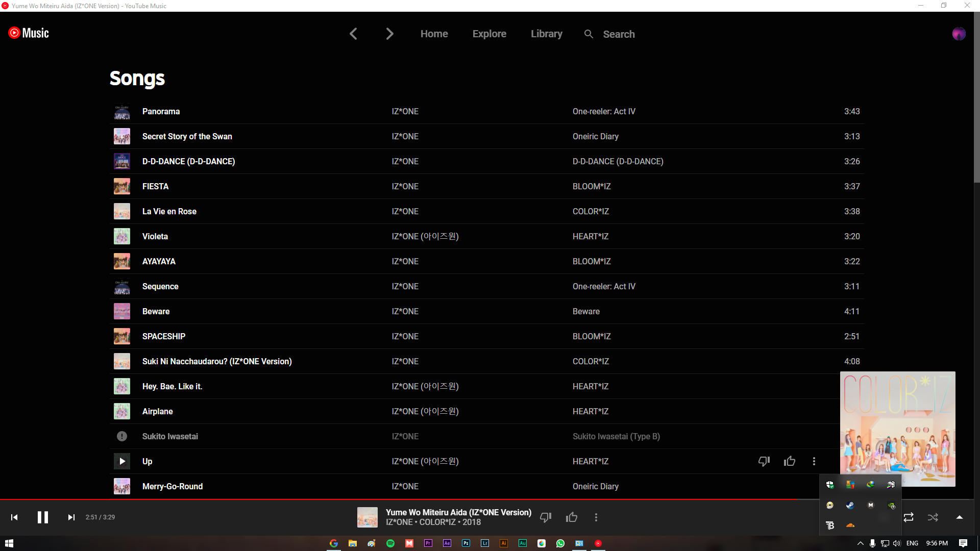Open your Library
The image size is (980, 551).
point(546,34)
